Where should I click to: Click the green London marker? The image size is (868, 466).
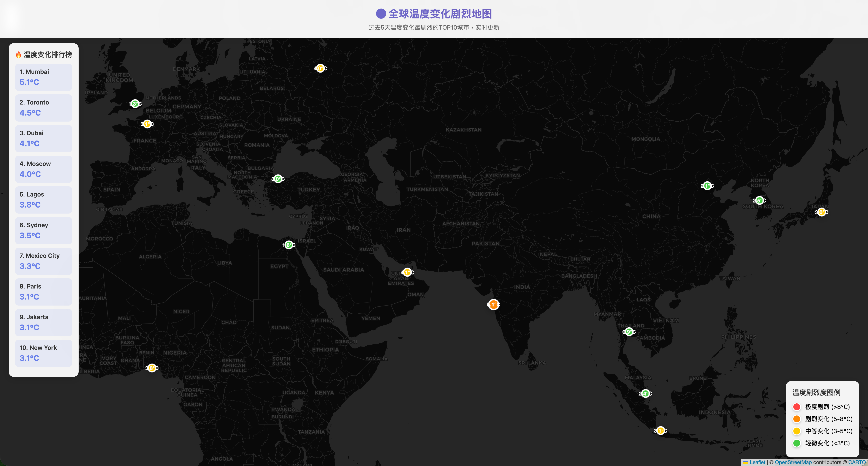click(x=135, y=104)
